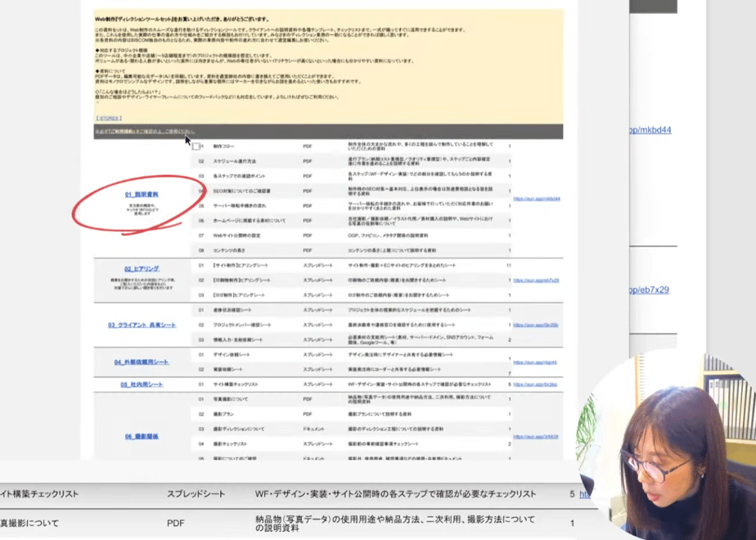Select the コンテンツの長さ name cell

coord(229,250)
